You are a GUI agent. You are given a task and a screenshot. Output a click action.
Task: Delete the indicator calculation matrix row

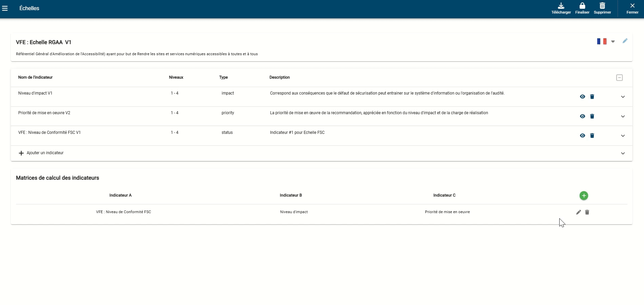point(587,212)
